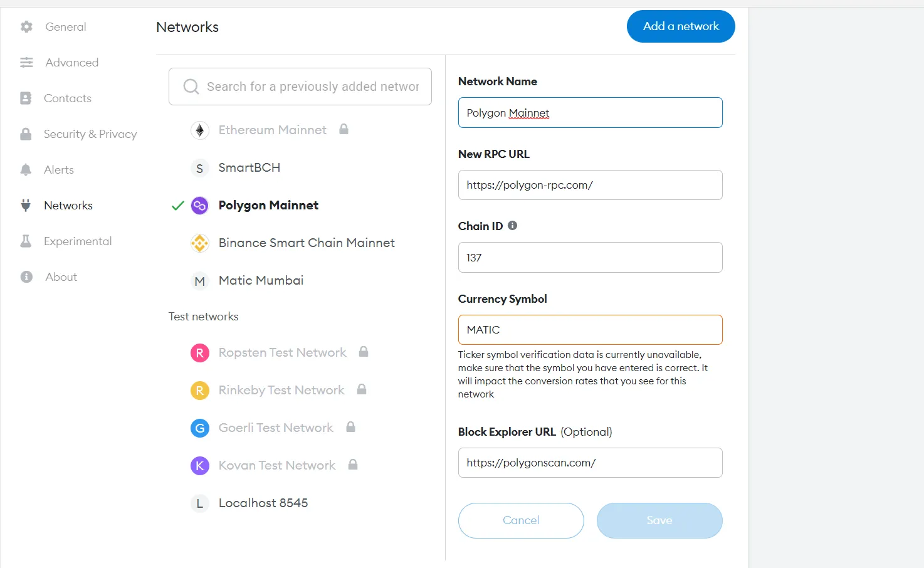Click the Binance Smart Chain logo icon
The width and height of the screenshot is (924, 568).
[199, 243]
